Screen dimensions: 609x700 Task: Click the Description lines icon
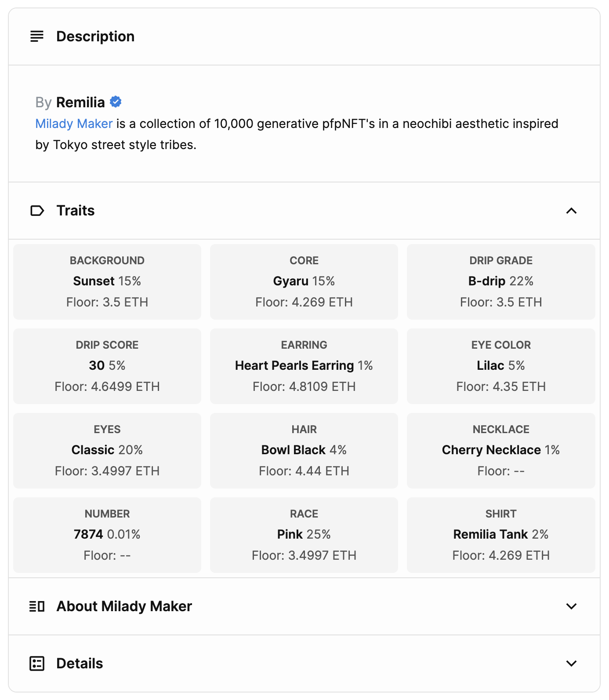coord(37,36)
